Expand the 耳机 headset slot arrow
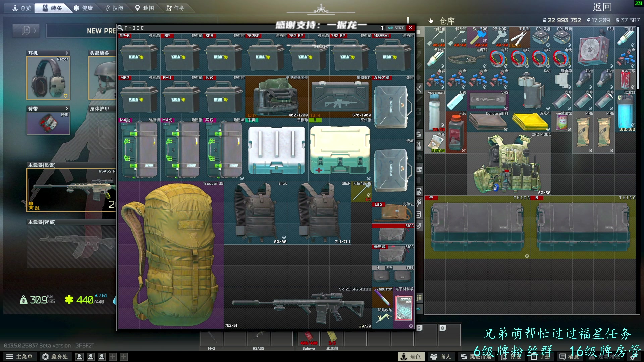The height and width of the screenshot is (362, 644). coord(67,53)
